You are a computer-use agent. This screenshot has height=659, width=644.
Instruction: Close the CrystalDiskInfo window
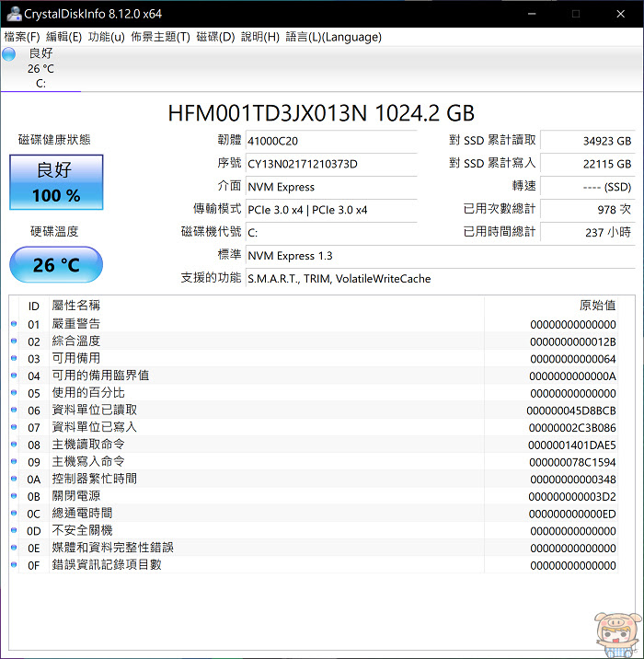click(620, 14)
